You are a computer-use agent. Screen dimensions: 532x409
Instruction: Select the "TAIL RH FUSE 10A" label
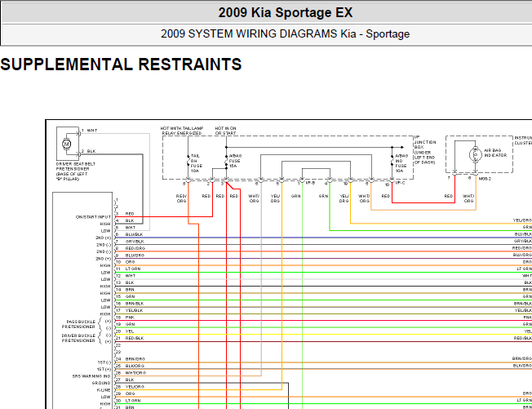197,163
